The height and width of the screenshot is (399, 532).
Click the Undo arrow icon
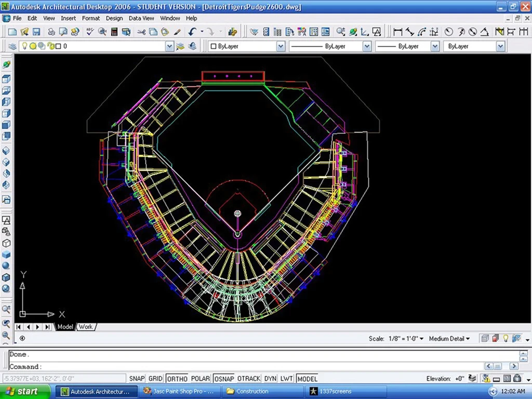192,32
